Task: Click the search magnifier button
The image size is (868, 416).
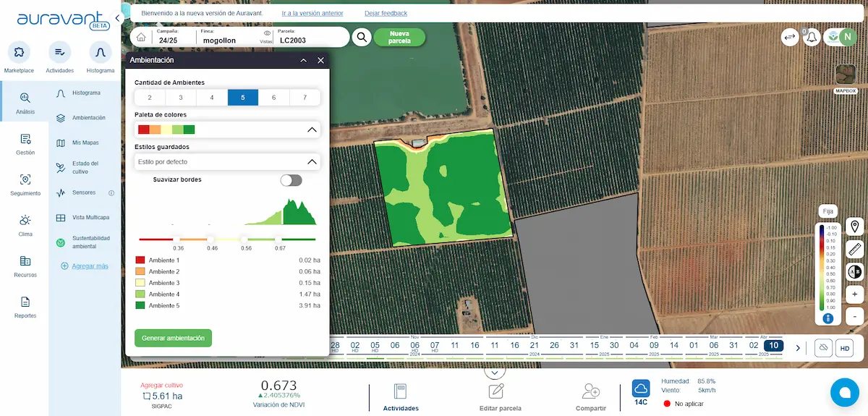Action: click(362, 38)
